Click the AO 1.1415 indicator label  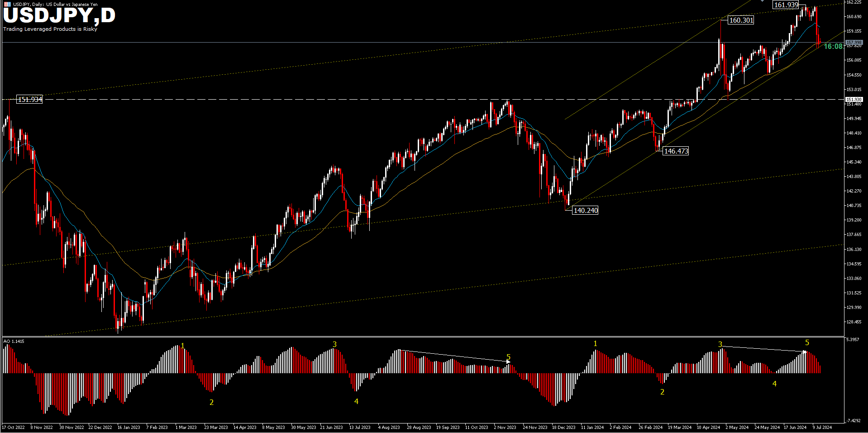[x=14, y=341]
